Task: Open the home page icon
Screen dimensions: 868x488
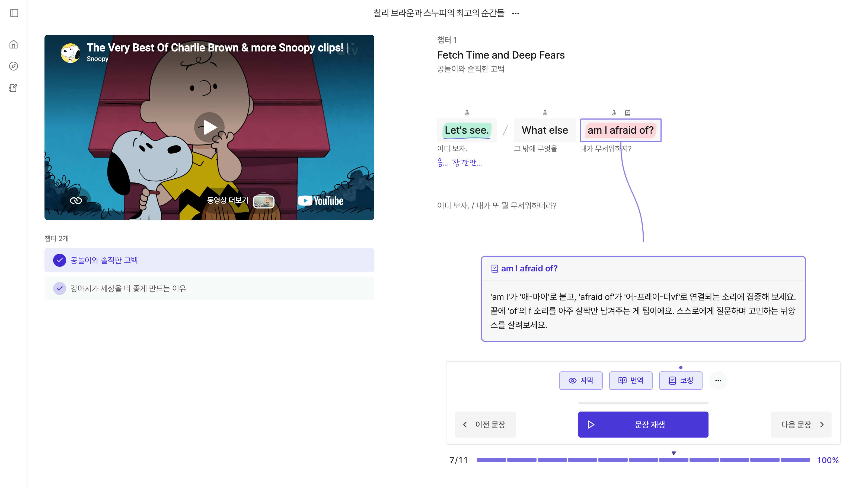Action: click(14, 44)
